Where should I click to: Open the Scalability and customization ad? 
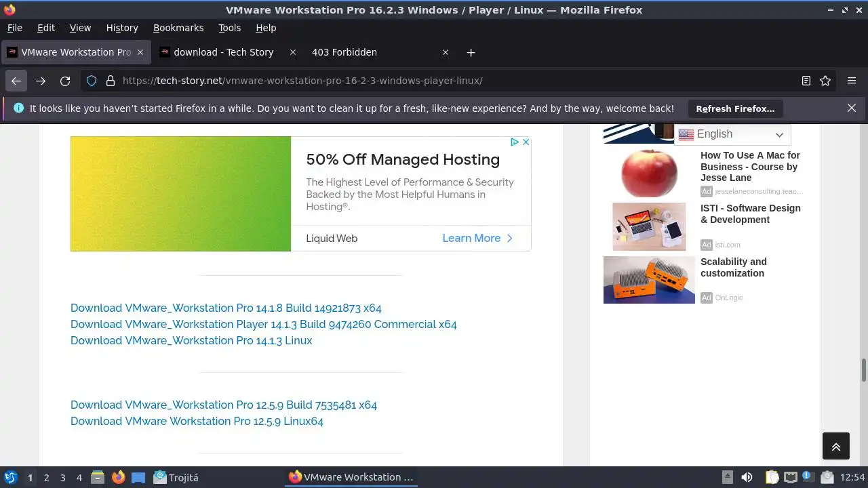click(734, 267)
